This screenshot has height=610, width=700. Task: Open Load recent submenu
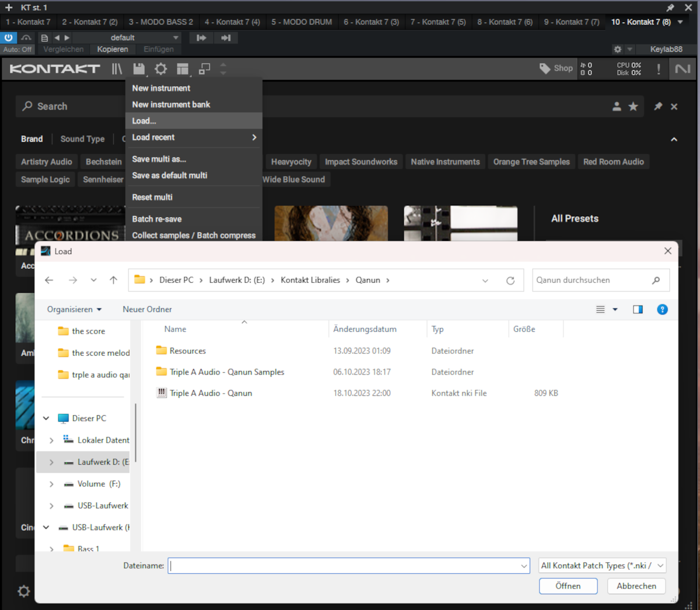tap(194, 137)
